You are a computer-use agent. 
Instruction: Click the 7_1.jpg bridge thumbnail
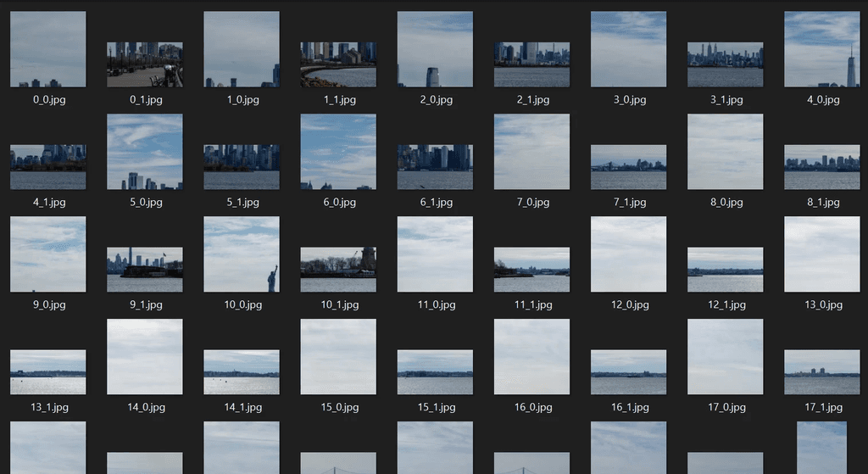coord(629,167)
